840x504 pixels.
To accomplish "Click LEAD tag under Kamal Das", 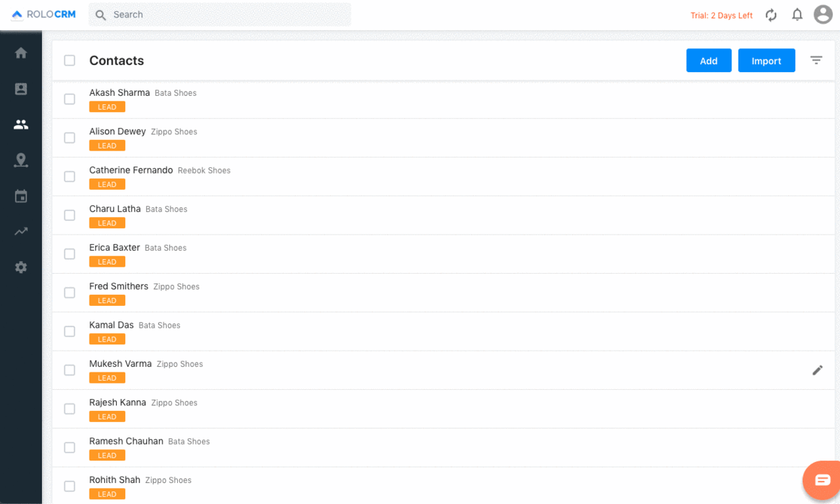I will click(107, 339).
